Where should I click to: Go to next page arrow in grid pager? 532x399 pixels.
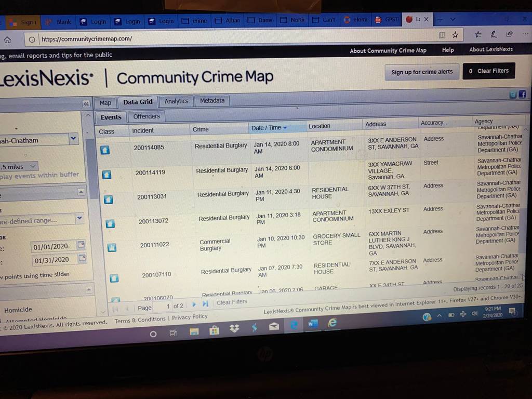[x=194, y=304]
